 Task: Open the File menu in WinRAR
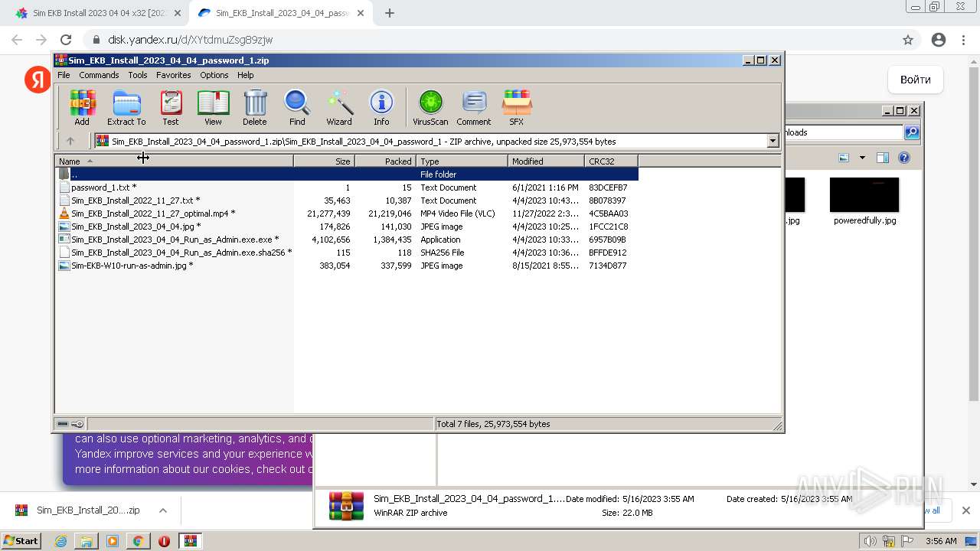[64, 75]
